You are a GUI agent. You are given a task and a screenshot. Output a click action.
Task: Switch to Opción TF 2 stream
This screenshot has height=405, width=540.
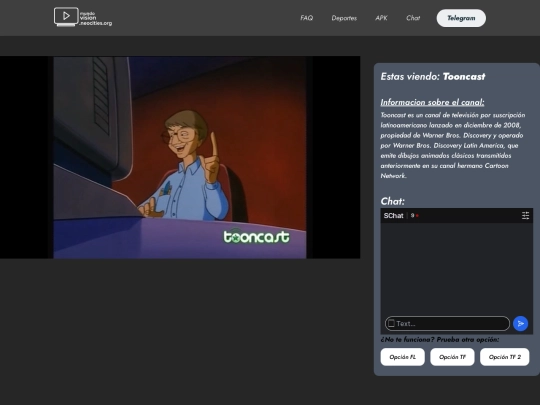[505, 357]
